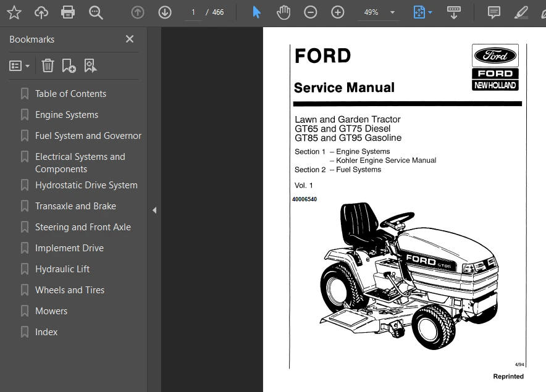Image resolution: width=546 pixels, height=392 pixels.
Task: Toggle zoom in on the page
Action: (337, 12)
